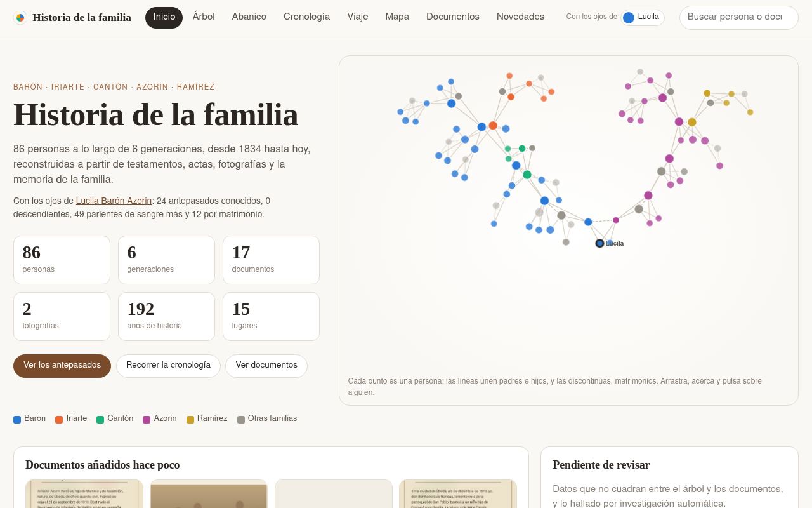Click the Historia de la familia logo icon
The height and width of the screenshot is (508, 812).
click(20, 18)
